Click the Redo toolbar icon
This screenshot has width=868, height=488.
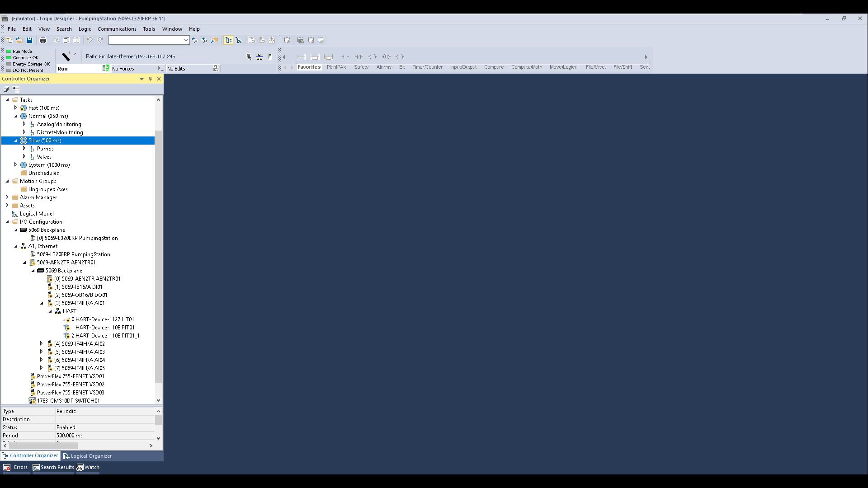tap(100, 40)
